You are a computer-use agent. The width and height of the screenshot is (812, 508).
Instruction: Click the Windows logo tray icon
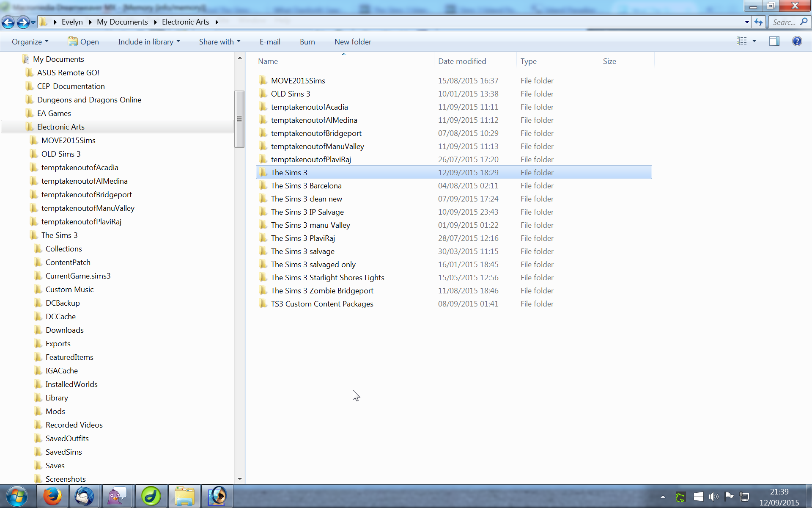[698, 497]
